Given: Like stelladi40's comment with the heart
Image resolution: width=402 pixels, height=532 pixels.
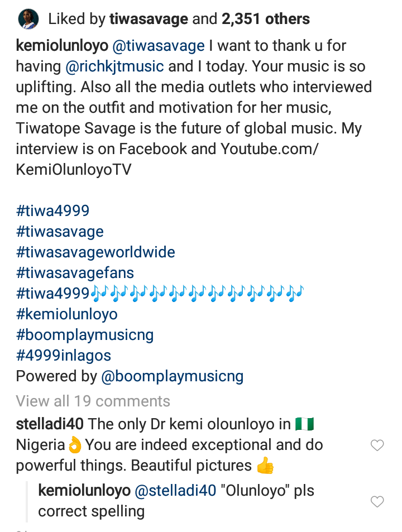Looking at the screenshot, I should point(377,445).
